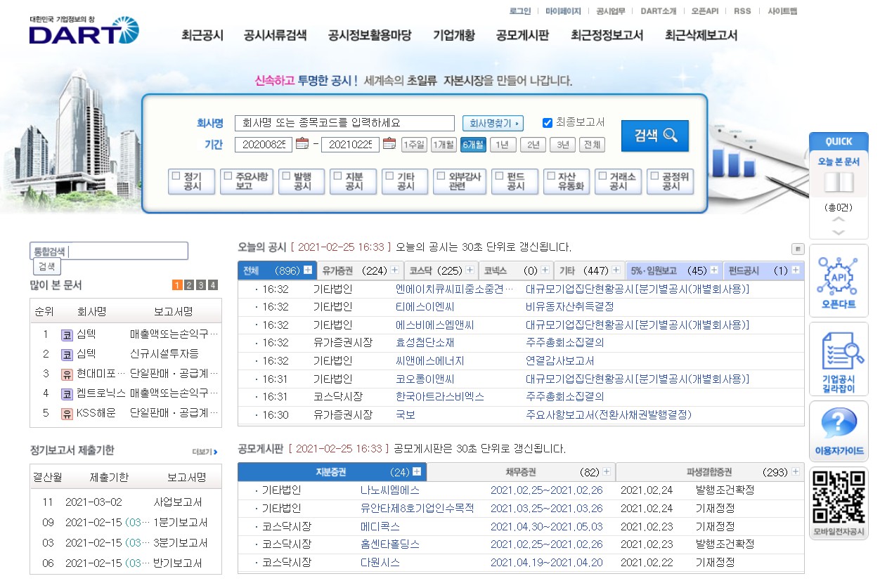Check the 외부감사관련 checkbox

coord(441,176)
